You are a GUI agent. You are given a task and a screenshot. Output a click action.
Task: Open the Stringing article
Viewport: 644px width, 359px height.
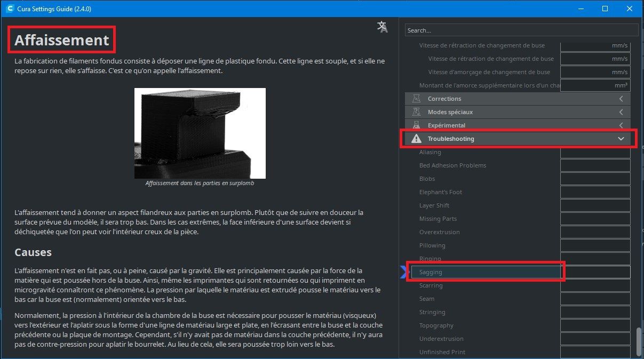pos(432,312)
